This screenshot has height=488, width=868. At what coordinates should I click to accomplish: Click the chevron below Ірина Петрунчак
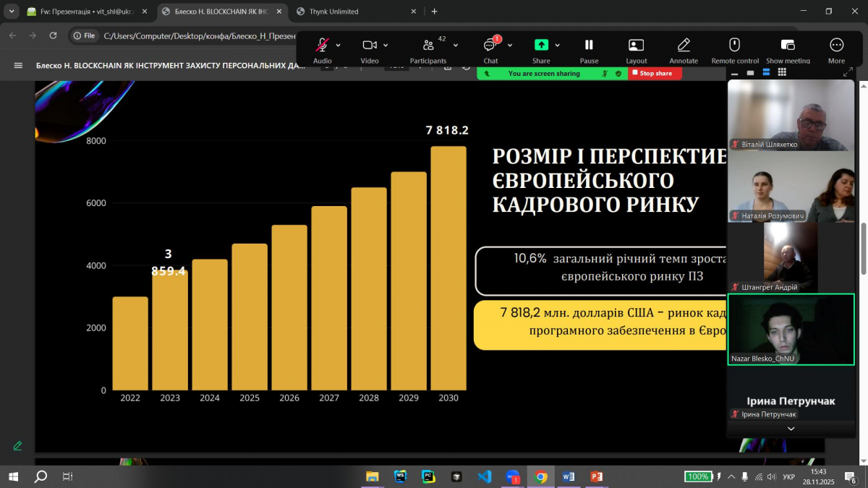pyautogui.click(x=790, y=428)
